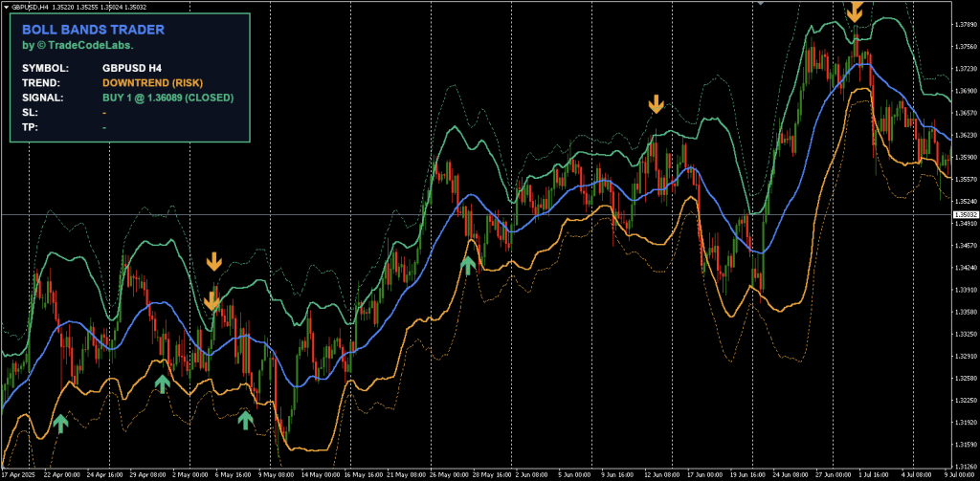This screenshot has width=980, height=481.
Task: Click time axis label 22 Apr 00:00
Action: click(x=64, y=475)
